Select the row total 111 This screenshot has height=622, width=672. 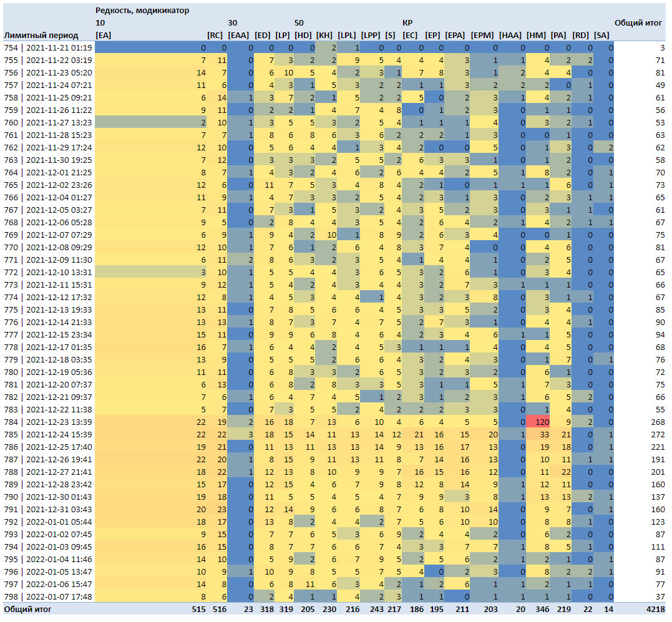(658, 547)
